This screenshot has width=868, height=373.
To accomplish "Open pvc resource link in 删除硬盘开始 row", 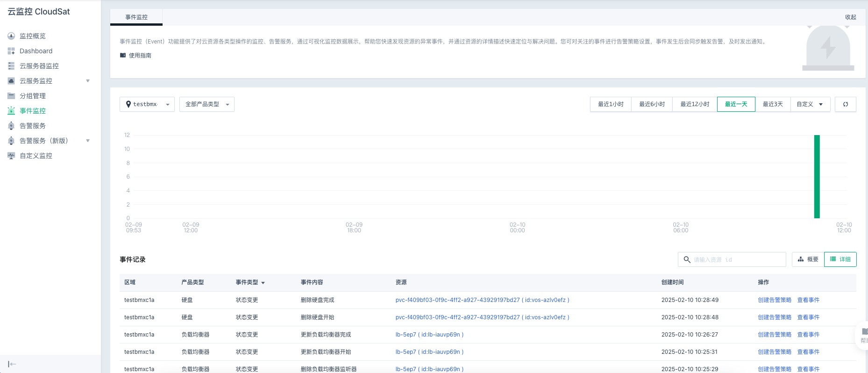I will point(482,317).
